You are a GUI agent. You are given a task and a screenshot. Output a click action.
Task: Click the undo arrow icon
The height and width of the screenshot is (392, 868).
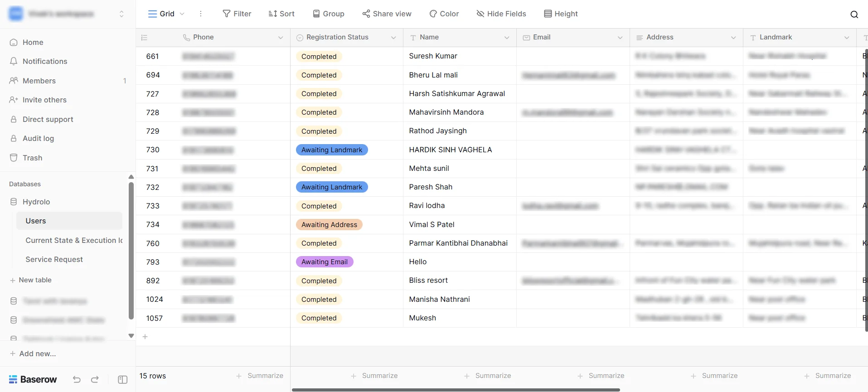pos(77,379)
